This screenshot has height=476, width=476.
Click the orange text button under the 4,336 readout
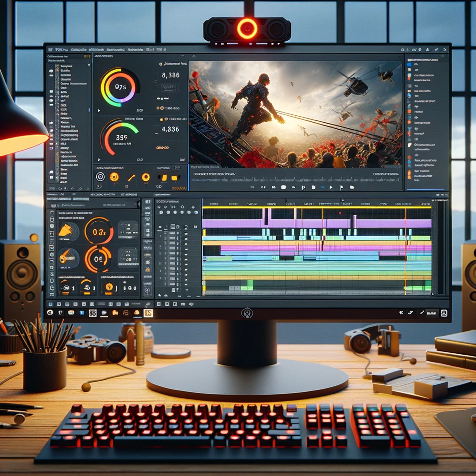[x=163, y=148]
